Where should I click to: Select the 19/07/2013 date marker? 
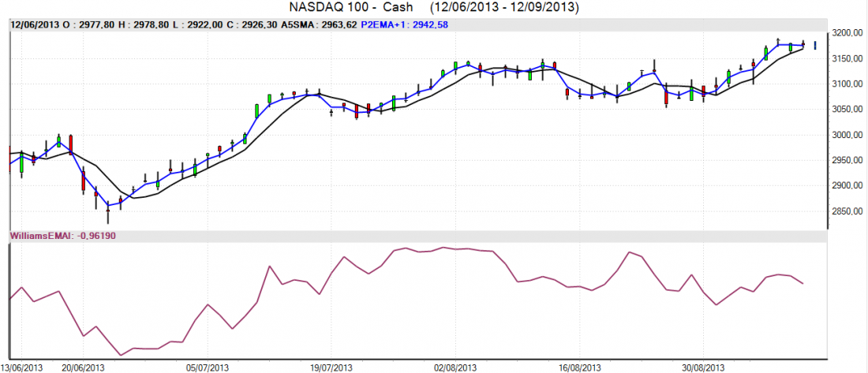tap(331, 367)
